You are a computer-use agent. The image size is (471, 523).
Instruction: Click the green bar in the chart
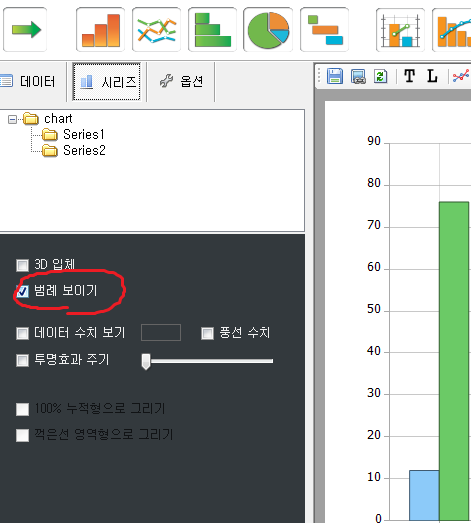[454, 361]
